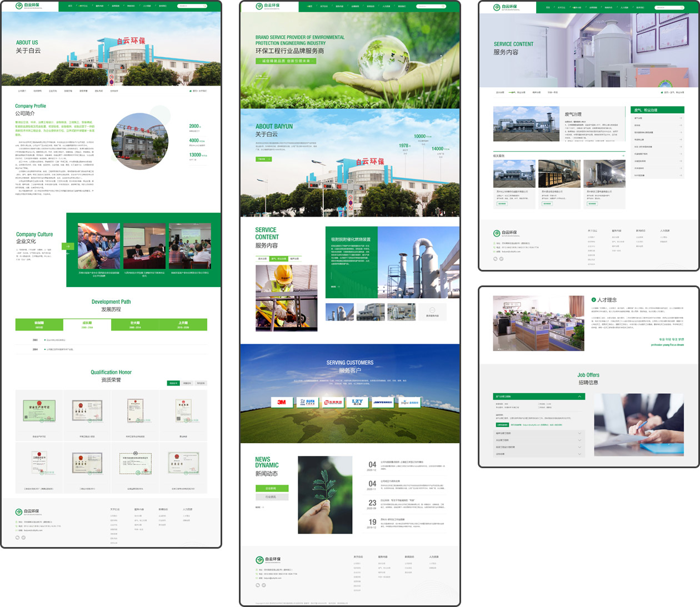Click the green News Dynamic category button
The width and height of the screenshot is (700, 607).
pyautogui.click(x=271, y=488)
